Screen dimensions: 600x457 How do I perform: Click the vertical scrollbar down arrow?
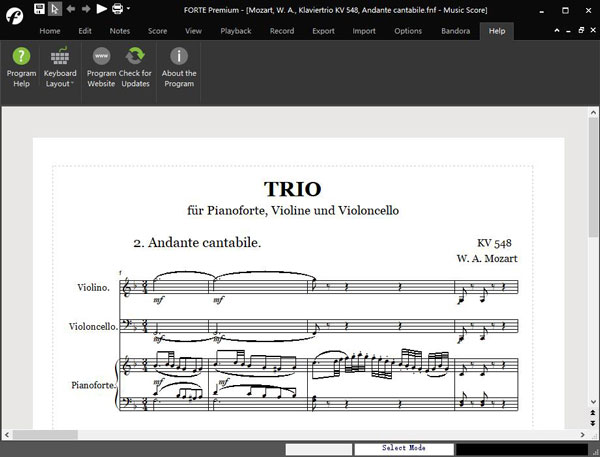[x=593, y=402]
